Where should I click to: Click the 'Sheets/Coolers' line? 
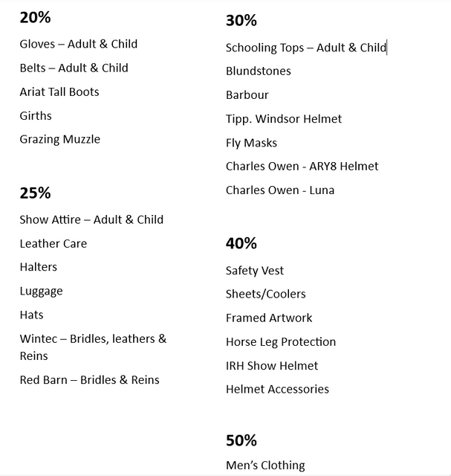click(x=266, y=295)
